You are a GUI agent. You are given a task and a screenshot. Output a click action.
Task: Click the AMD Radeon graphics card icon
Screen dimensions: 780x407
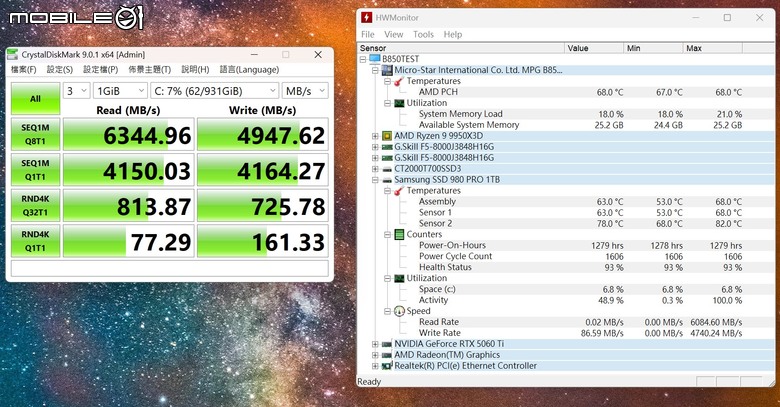387,355
